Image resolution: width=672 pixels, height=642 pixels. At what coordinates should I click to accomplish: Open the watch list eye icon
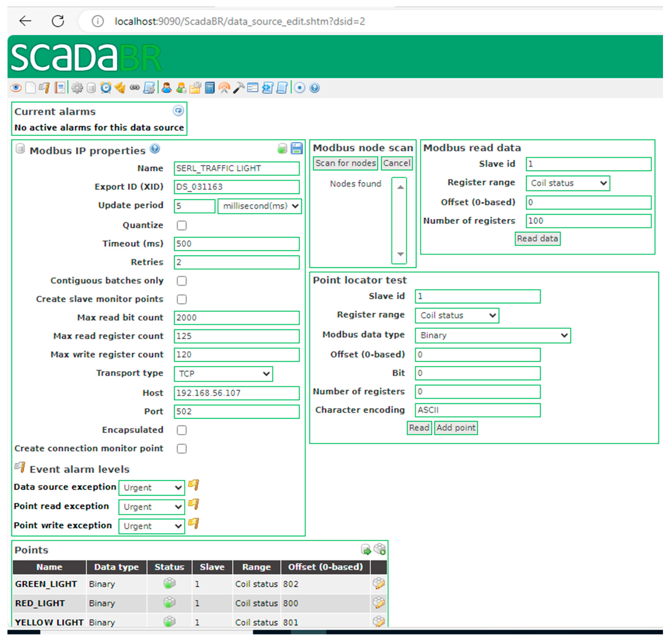click(15, 88)
